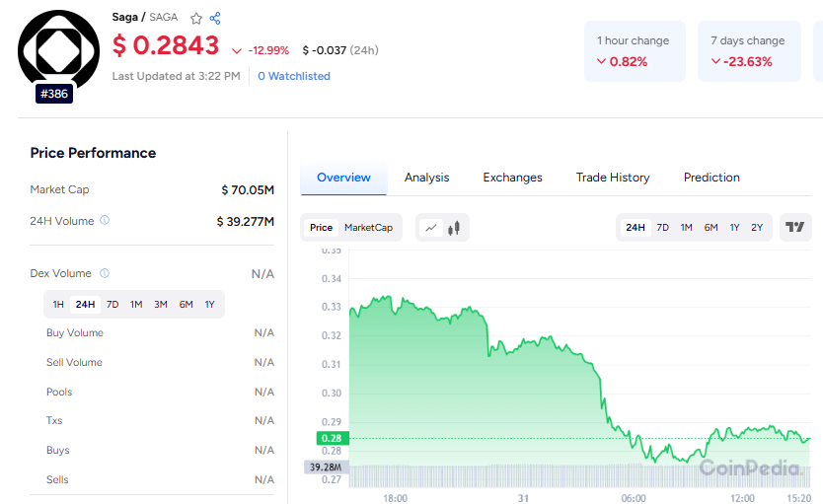Switch to line chart view icon

(431, 228)
